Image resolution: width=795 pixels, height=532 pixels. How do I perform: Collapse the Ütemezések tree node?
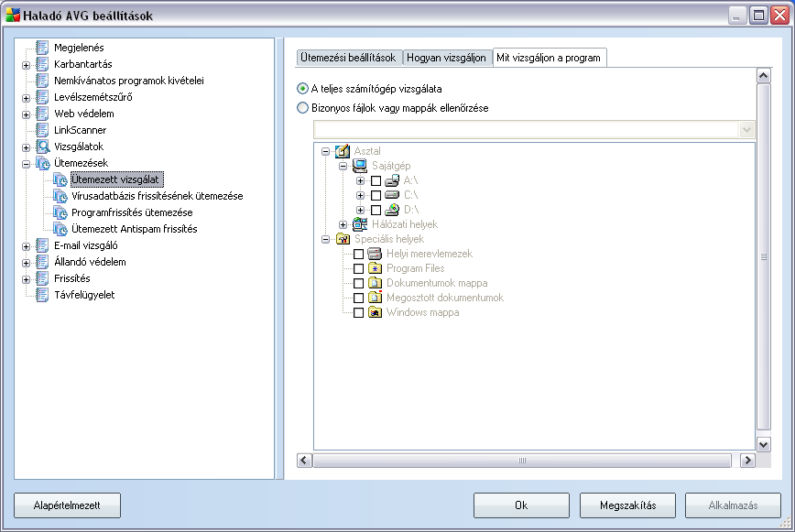[x=27, y=164]
